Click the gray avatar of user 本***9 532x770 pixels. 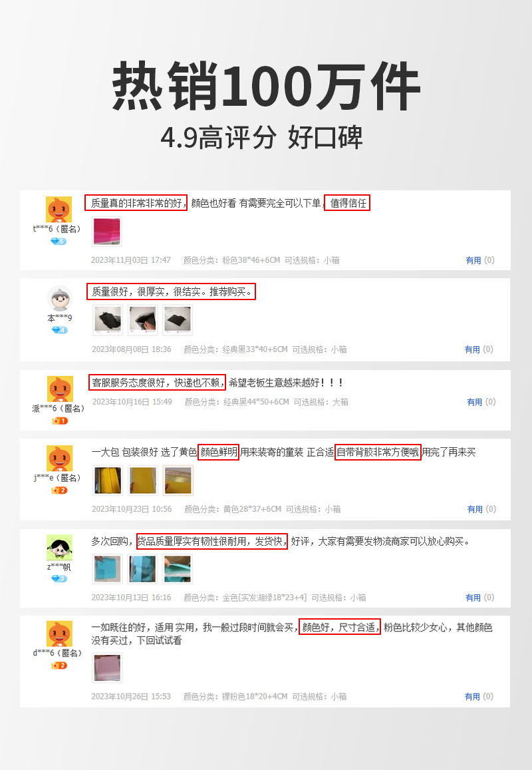coord(60,299)
